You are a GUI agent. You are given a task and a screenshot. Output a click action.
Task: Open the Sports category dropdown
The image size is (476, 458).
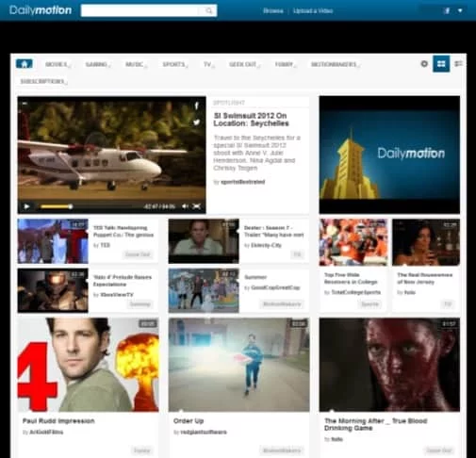pos(174,64)
